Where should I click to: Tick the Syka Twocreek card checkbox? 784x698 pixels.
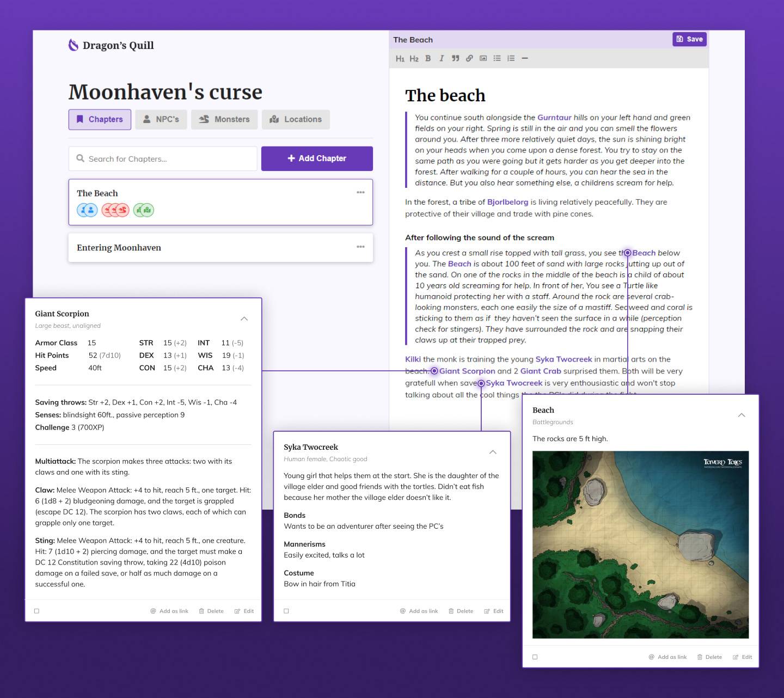coord(286,611)
